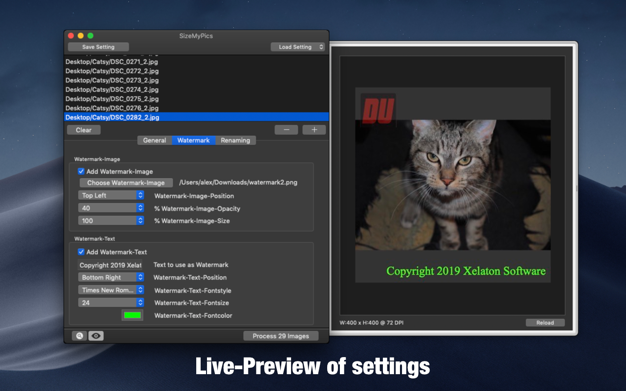
Task: Click the magnifier icon at bottom left
Action: (79, 336)
